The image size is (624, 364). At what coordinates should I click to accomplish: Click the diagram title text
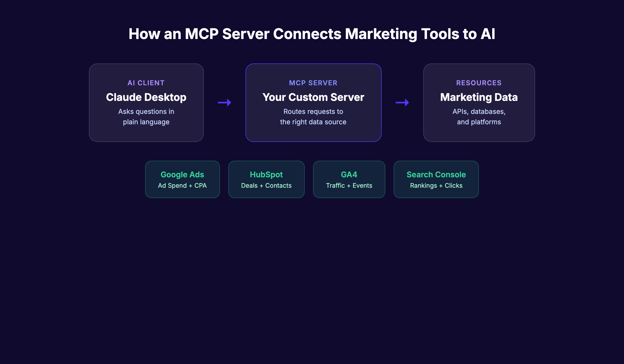pos(312,33)
